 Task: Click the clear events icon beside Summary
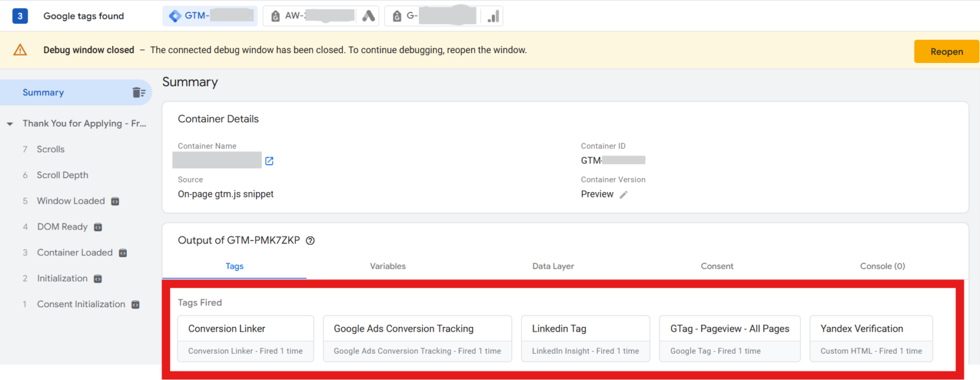(138, 92)
